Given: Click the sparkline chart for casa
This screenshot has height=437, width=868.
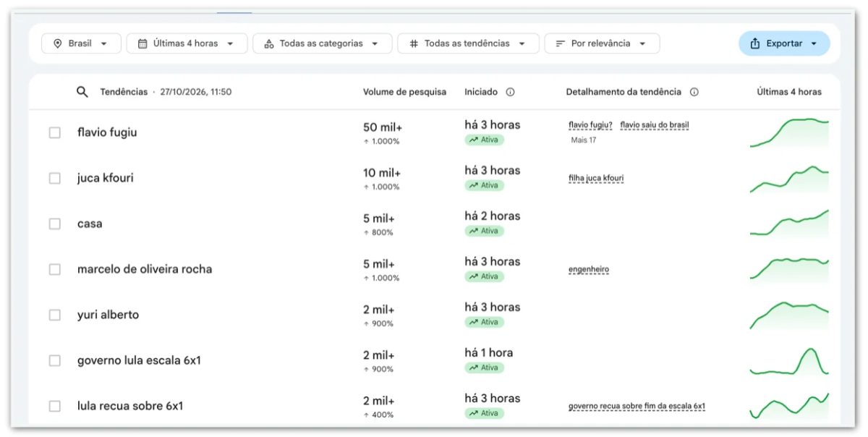Looking at the screenshot, I should 789,223.
